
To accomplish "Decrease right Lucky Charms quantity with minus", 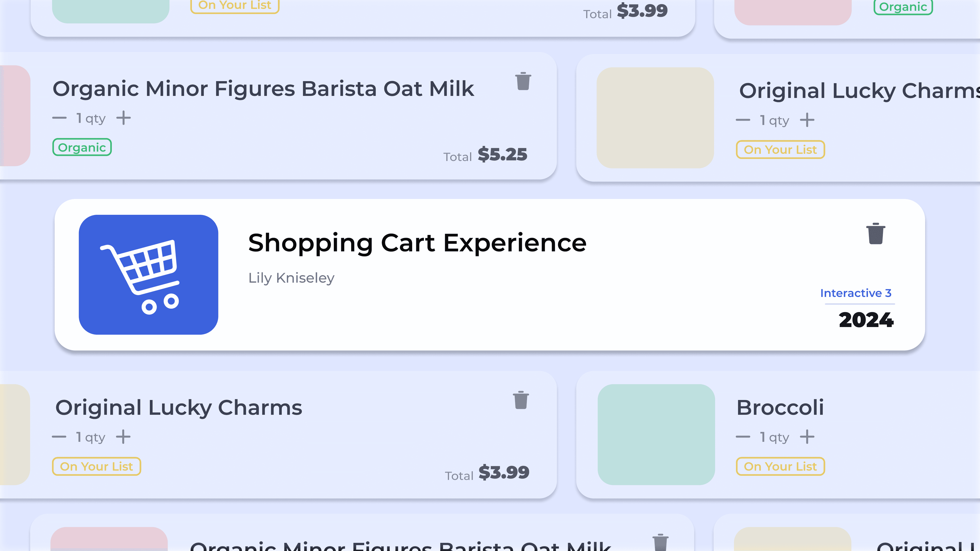I will (743, 120).
